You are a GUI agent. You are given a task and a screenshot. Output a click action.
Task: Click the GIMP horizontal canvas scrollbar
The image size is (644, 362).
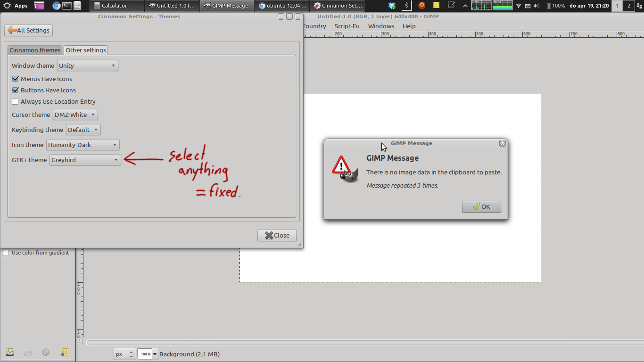pyautogui.click(x=365, y=343)
